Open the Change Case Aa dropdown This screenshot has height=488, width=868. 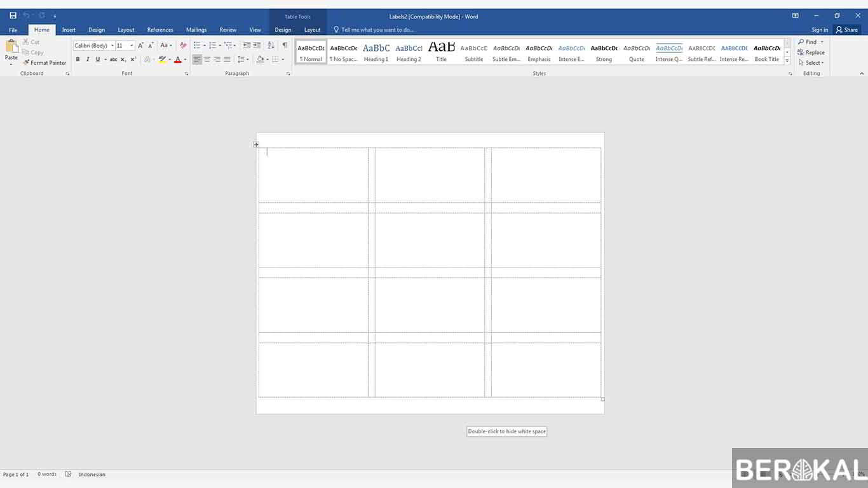(166, 46)
